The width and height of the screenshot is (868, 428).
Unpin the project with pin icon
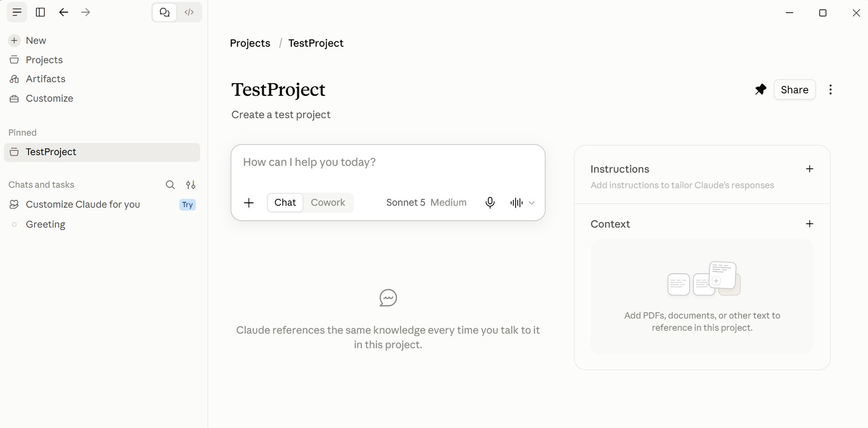coord(761,89)
